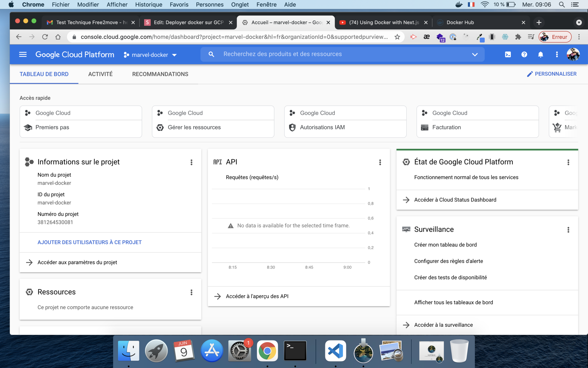The width and height of the screenshot is (588, 368).
Task: Open the help question mark icon
Action: 524,55
